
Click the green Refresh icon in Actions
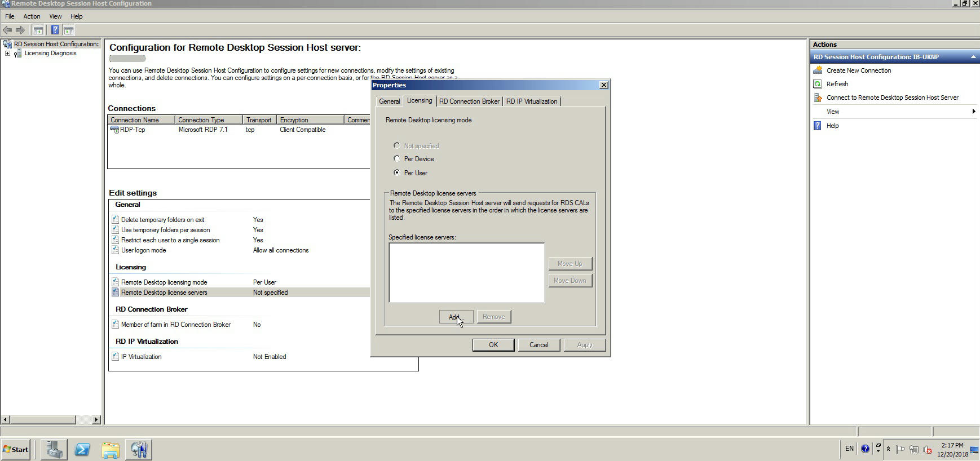click(818, 84)
